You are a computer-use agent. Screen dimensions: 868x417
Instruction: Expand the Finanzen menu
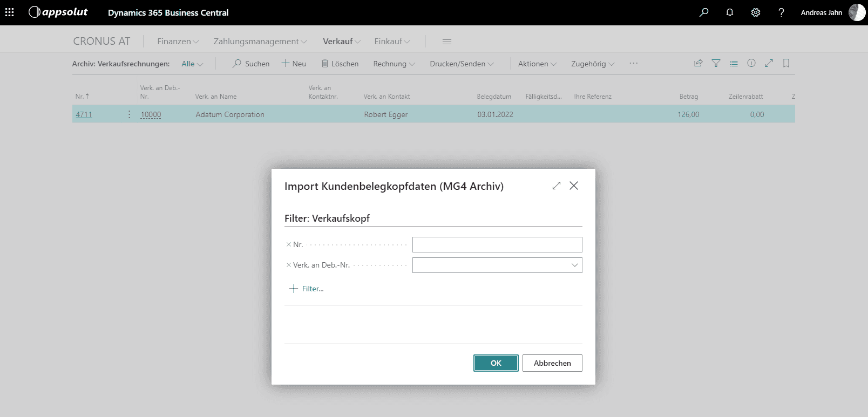click(x=178, y=42)
